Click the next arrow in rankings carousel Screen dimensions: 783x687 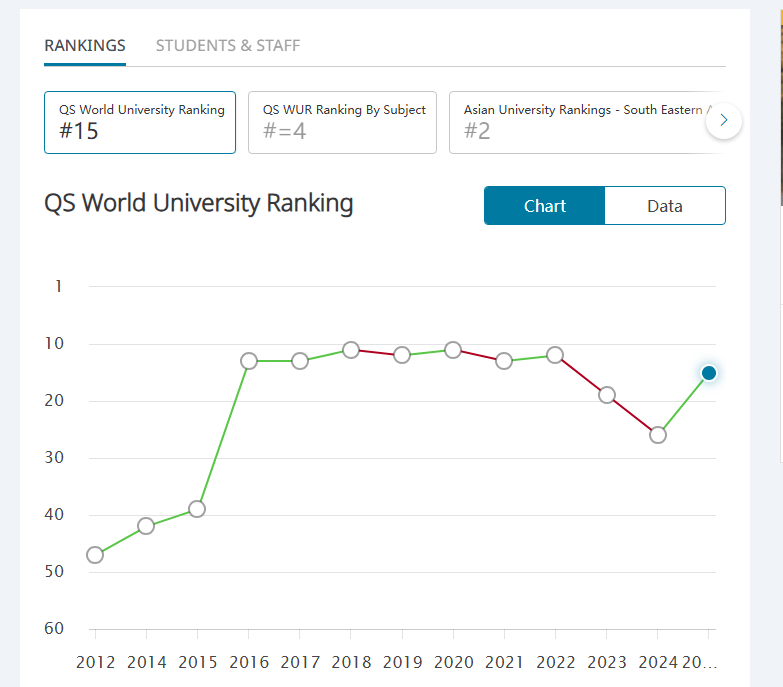tap(724, 120)
